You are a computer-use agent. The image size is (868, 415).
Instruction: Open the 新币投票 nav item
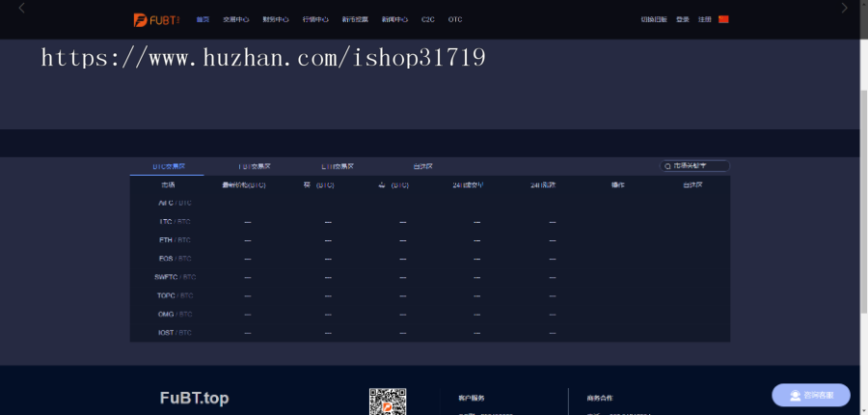[x=355, y=19]
